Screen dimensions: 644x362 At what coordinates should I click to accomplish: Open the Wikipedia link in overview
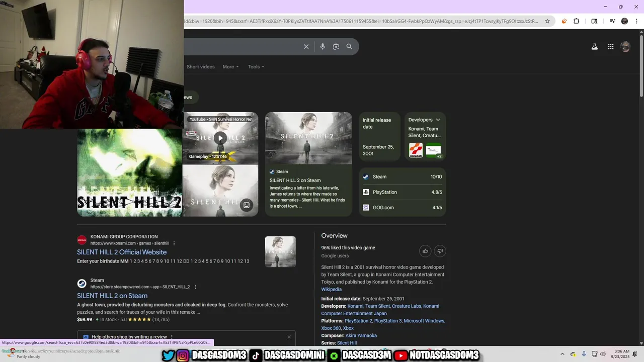pyautogui.click(x=332, y=289)
